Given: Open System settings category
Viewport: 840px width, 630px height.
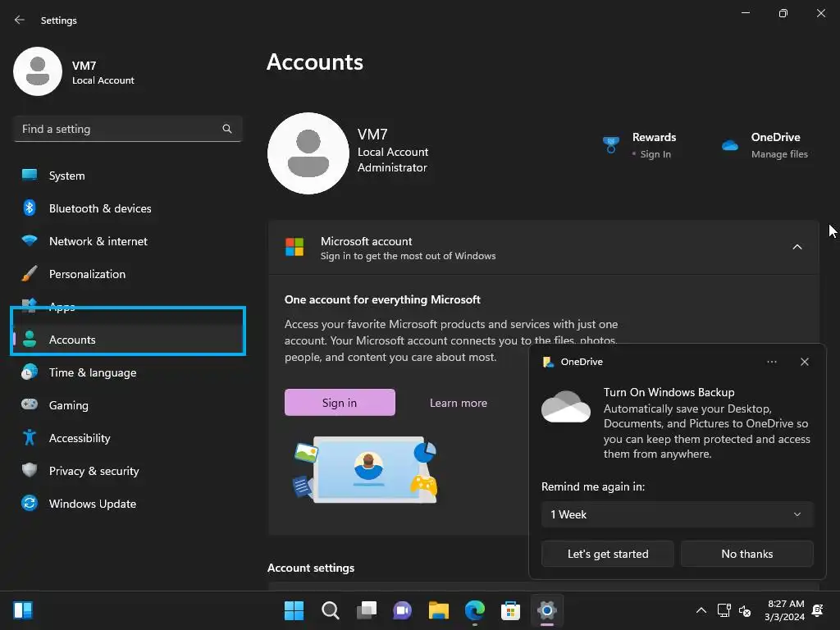Looking at the screenshot, I should (127, 176).
